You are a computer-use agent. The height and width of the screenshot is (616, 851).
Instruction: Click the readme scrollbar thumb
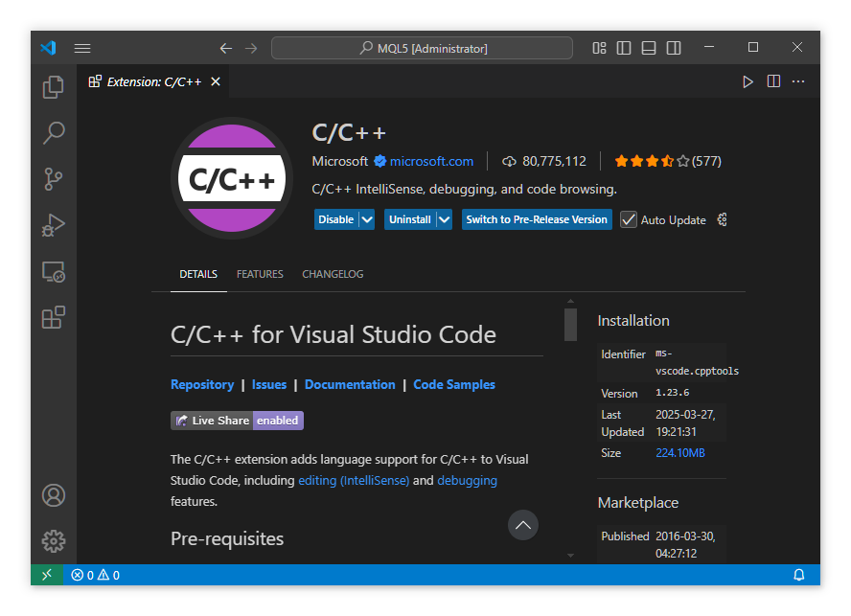[x=570, y=325]
